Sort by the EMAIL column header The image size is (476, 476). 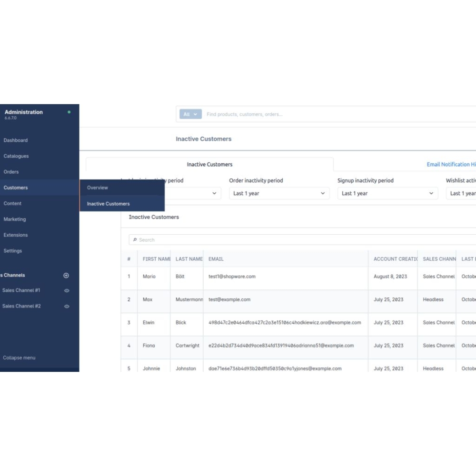pyautogui.click(x=216, y=259)
